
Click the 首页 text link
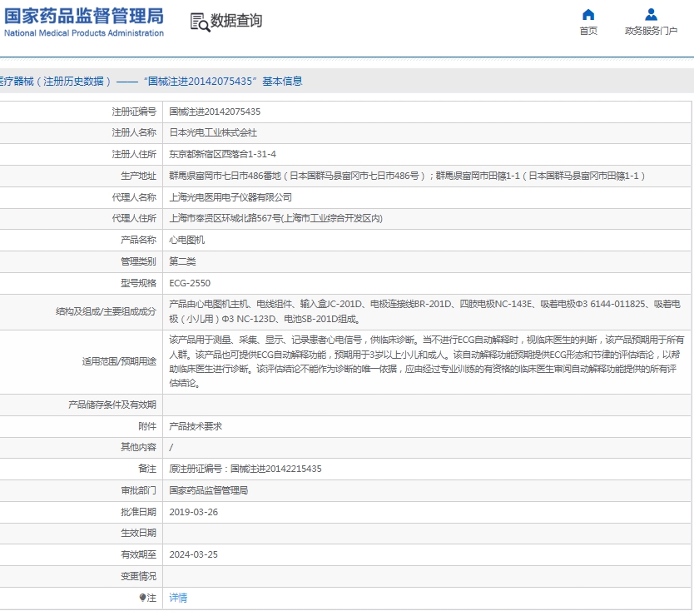click(588, 31)
